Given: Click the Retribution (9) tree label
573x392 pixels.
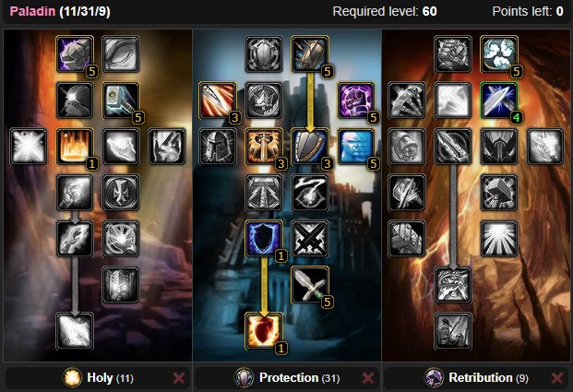Looking at the screenshot, I should [488, 378].
